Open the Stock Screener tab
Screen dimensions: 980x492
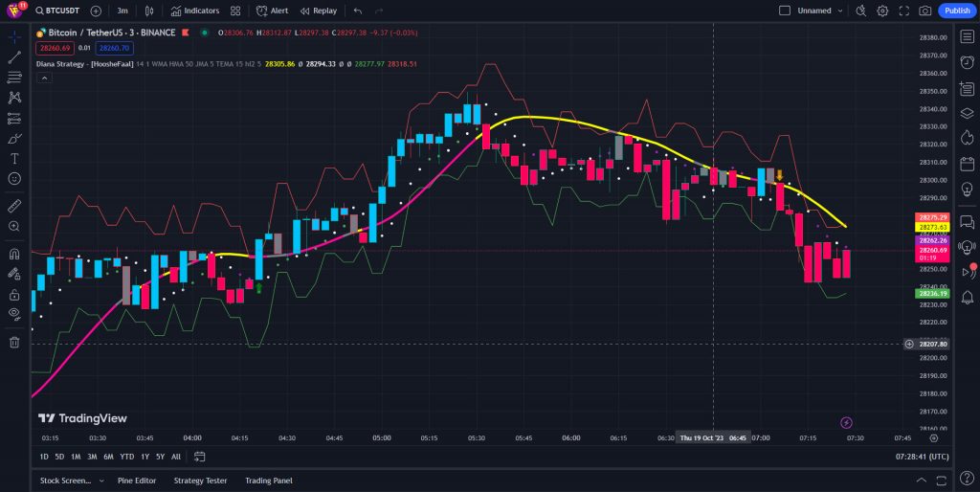click(64, 481)
